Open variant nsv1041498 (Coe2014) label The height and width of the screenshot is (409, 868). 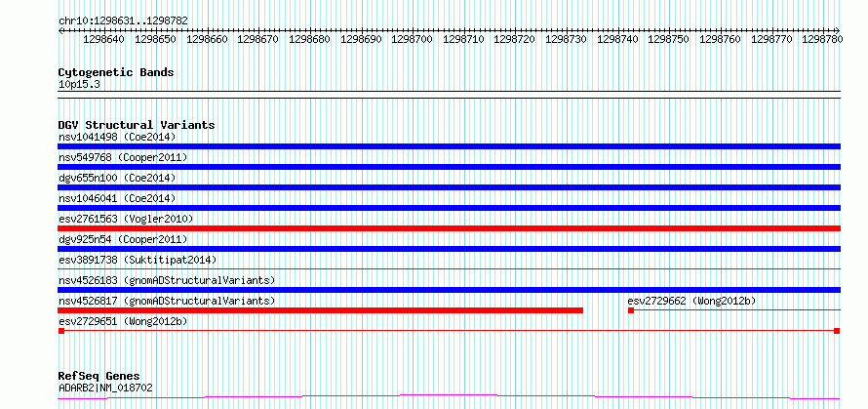(x=117, y=137)
